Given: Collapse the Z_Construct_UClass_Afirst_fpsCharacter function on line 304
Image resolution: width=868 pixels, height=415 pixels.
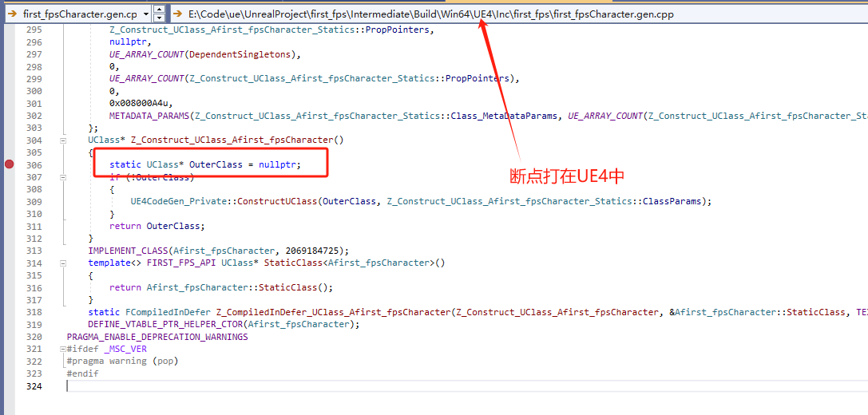Looking at the screenshot, I should tap(64, 140).
